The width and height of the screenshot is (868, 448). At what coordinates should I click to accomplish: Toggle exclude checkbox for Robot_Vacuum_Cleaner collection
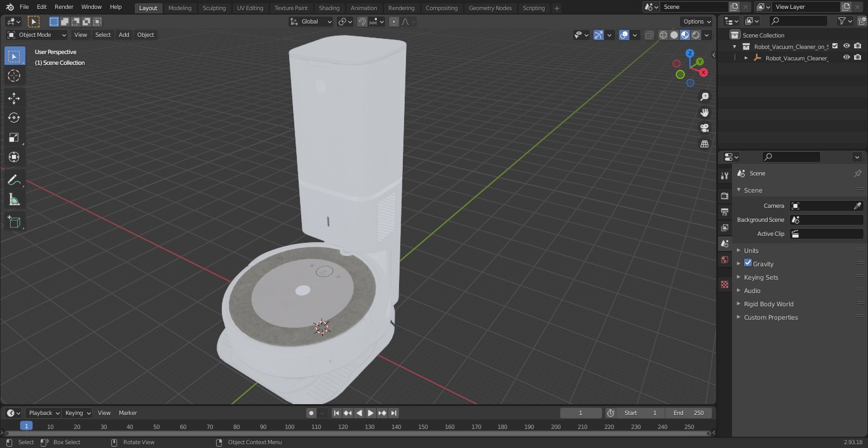tap(835, 46)
